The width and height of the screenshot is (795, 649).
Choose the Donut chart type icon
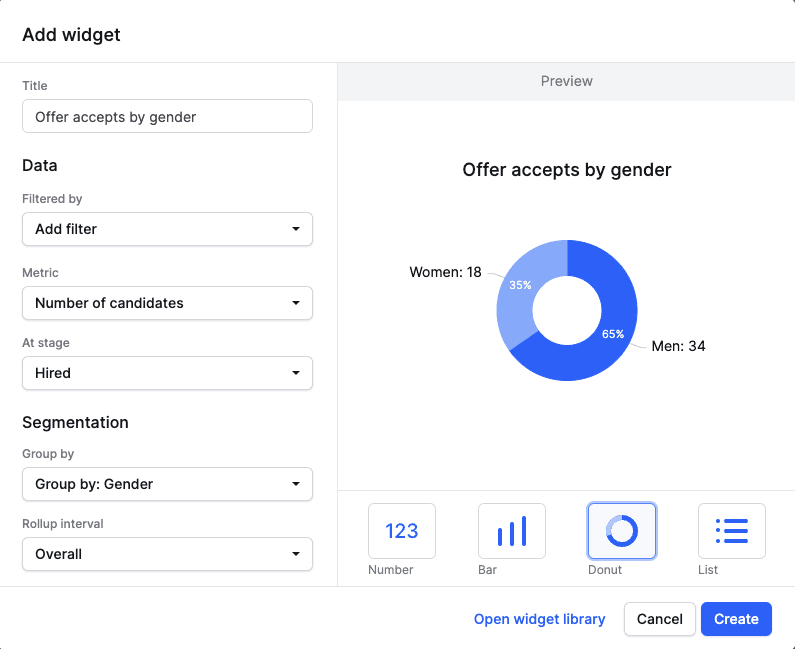pos(621,531)
